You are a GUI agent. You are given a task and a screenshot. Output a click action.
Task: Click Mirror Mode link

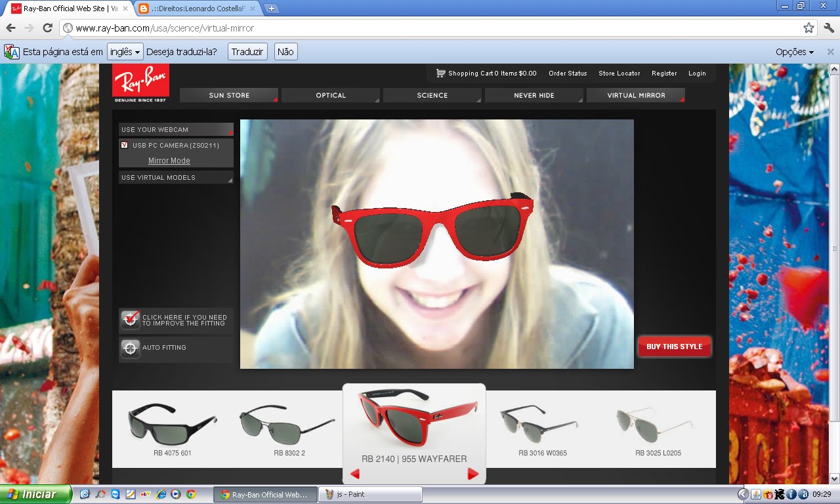169,161
